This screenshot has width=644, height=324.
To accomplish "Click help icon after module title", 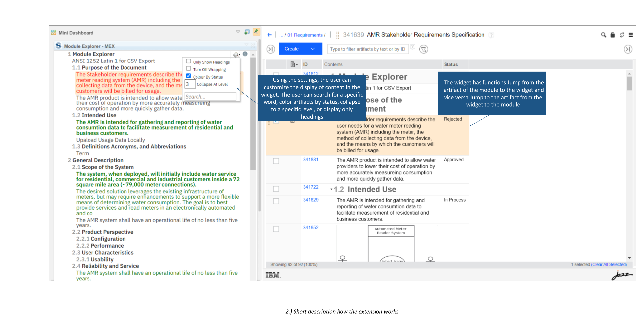I will point(491,35).
